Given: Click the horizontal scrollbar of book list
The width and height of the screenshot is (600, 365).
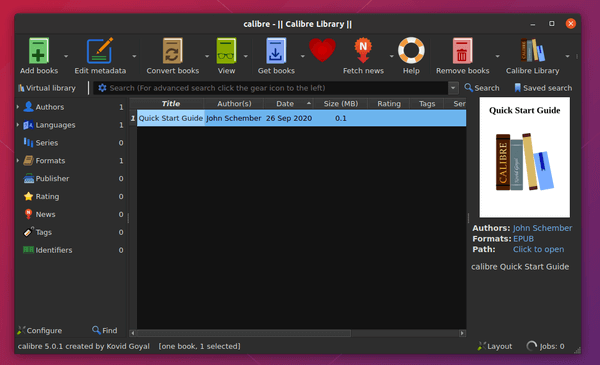Looking at the screenshot, I should [243, 333].
